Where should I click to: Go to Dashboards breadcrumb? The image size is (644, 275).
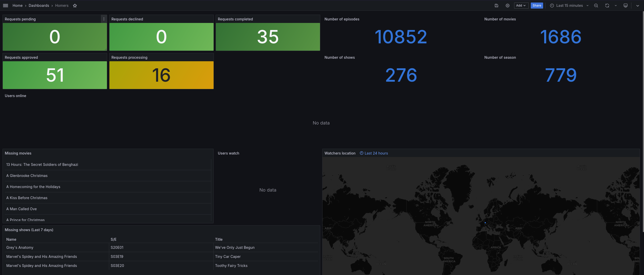(x=39, y=6)
